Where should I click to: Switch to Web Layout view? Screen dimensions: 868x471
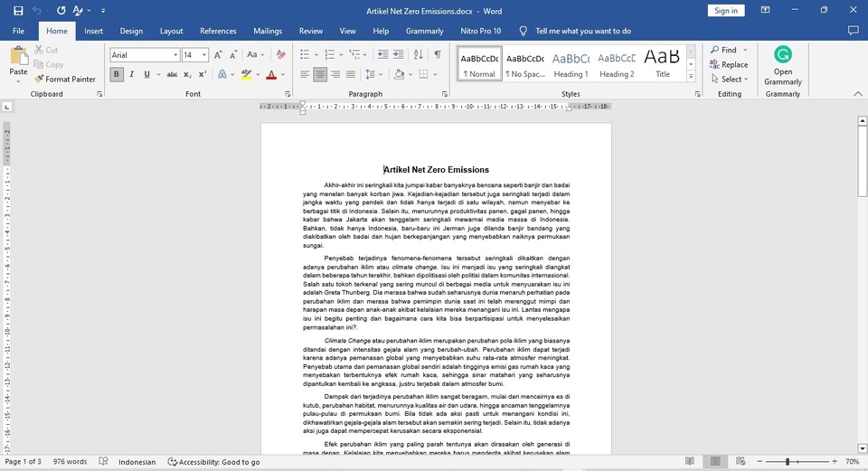[741, 461]
